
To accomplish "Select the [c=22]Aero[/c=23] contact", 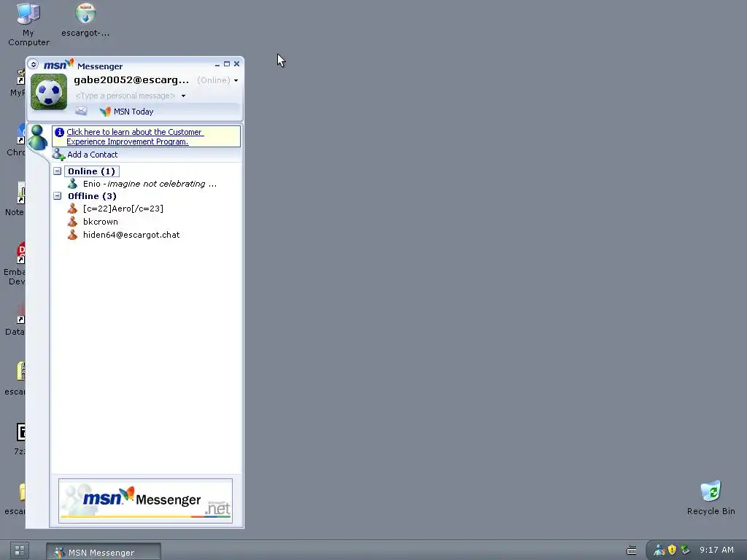I will pyautogui.click(x=123, y=209).
